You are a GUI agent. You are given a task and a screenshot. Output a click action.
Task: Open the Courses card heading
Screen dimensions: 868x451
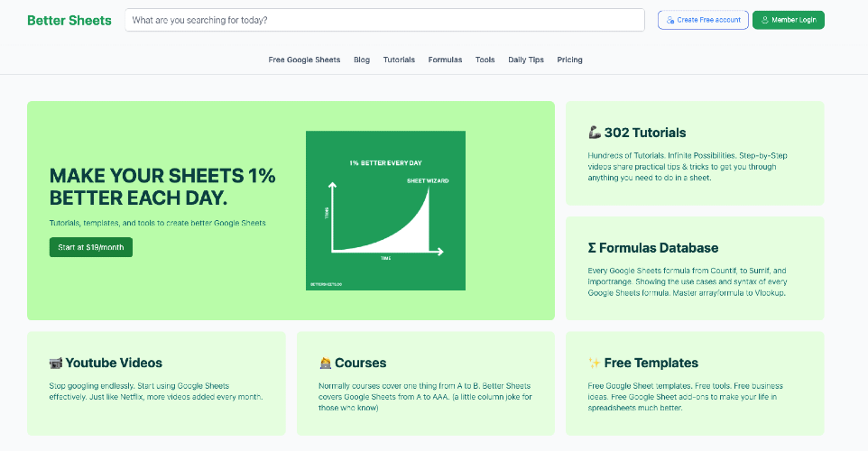tap(360, 363)
